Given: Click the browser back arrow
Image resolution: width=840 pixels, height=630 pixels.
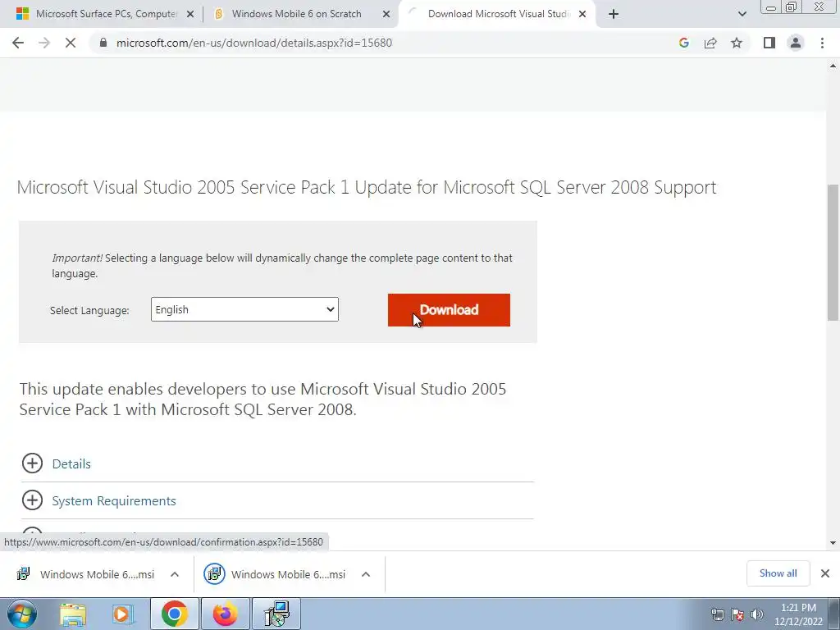Looking at the screenshot, I should (x=18, y=43).
